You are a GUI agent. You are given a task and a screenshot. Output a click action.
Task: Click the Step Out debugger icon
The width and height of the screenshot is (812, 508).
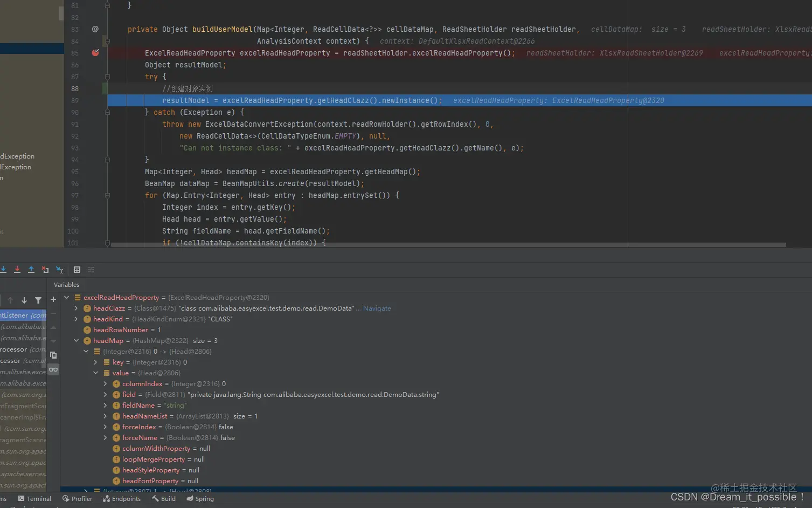coord(31,270)
